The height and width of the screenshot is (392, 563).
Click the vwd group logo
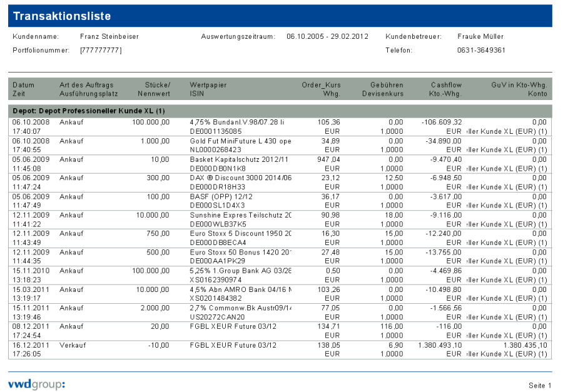(x=36, y=383)
